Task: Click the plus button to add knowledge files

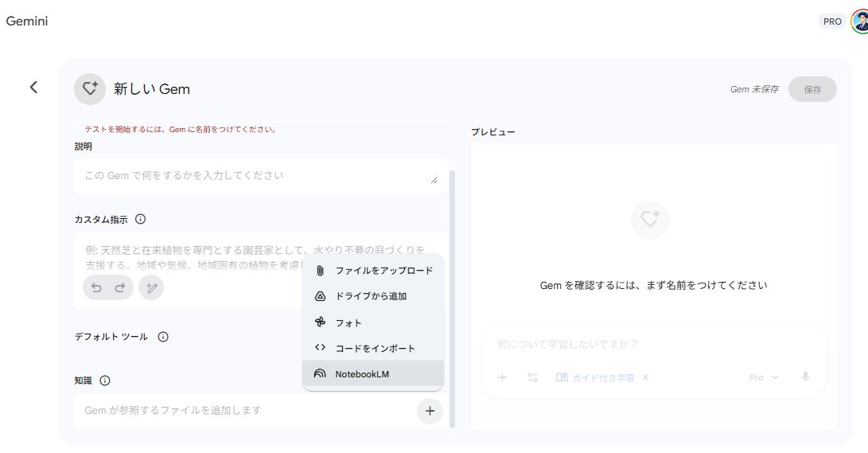Action: (x=430, y=411)
